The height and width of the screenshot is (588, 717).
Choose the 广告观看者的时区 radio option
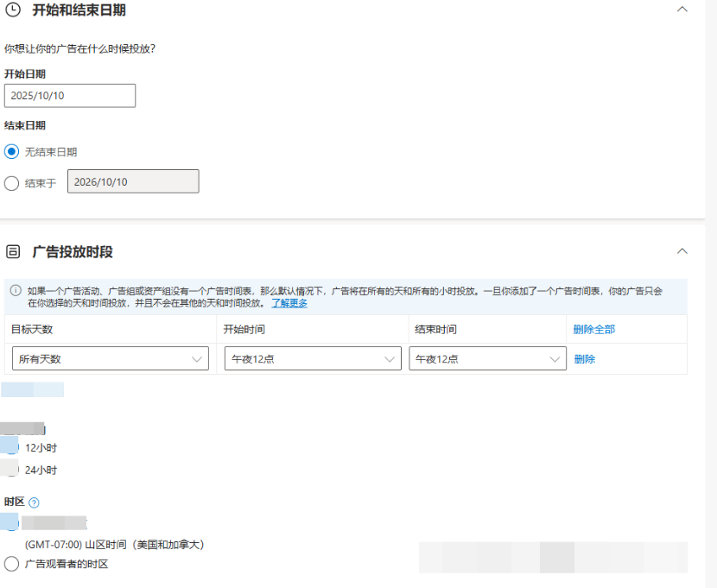tap(11, 564)
